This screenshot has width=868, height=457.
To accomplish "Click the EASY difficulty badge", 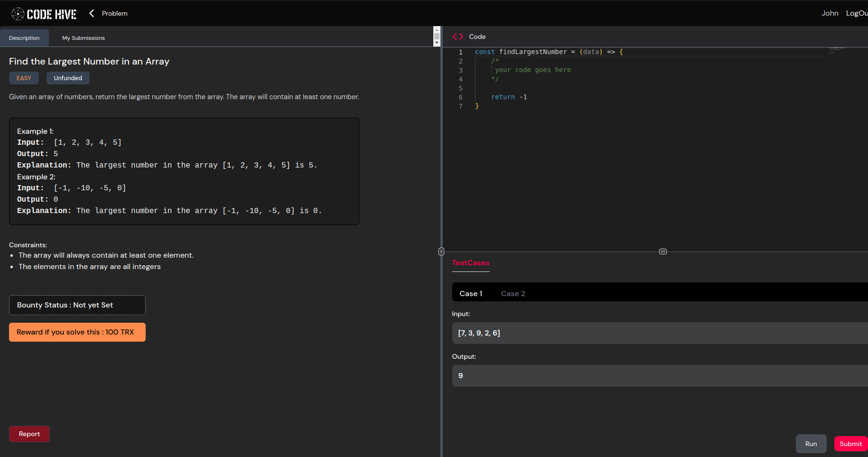I will click(x=24, y=78).
